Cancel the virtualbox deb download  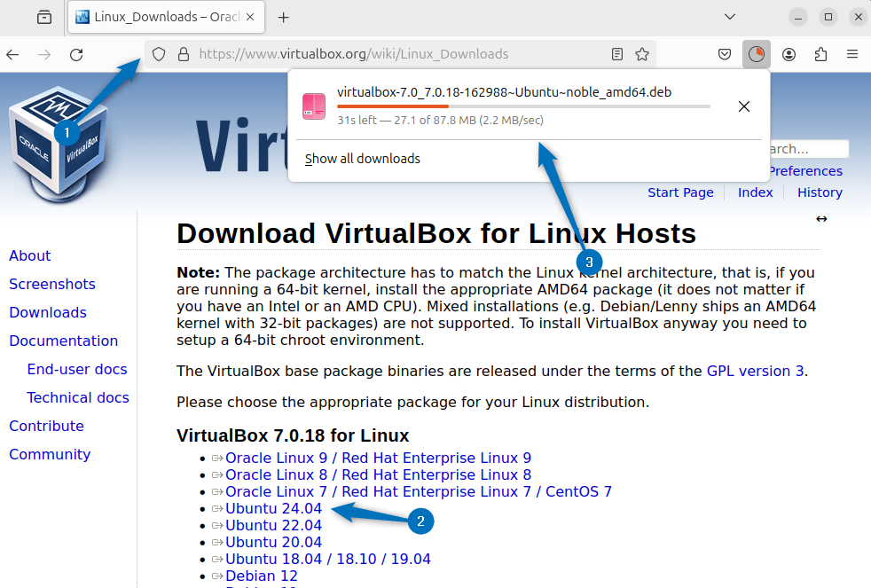744,106
